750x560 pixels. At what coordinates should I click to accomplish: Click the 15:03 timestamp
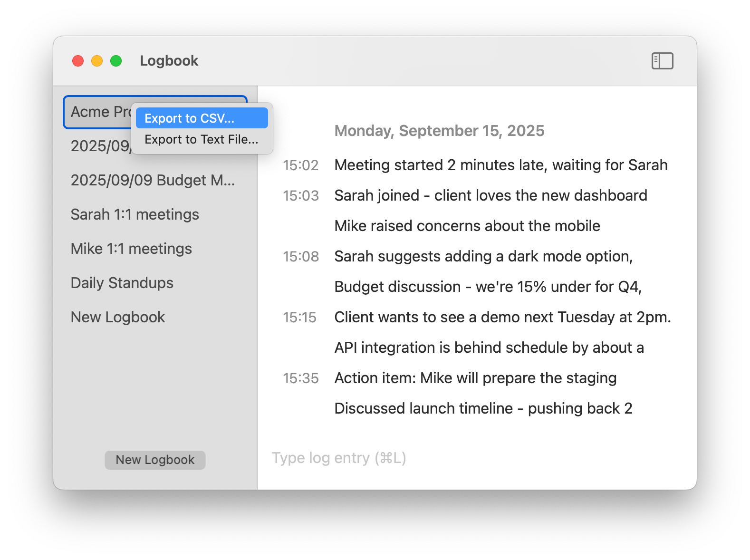pos(300,196)
